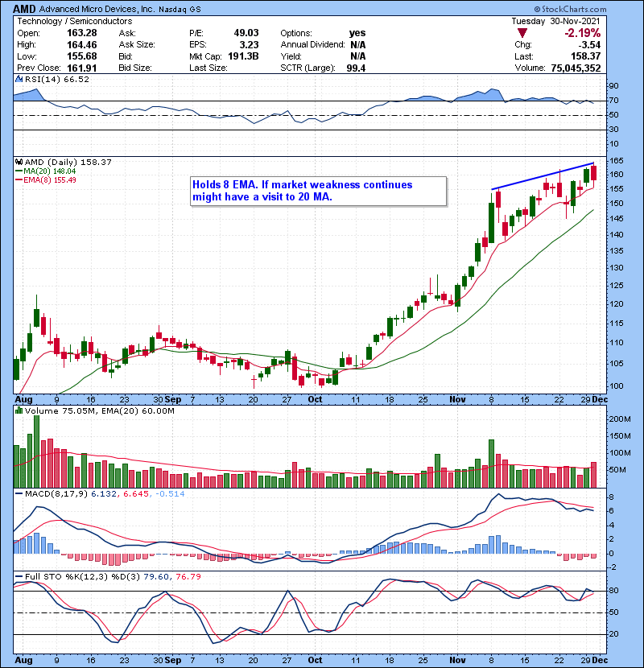Click the MACD(8,17,9) indicator label
This screenshot has height=668, width=644.
coord(56,494)
